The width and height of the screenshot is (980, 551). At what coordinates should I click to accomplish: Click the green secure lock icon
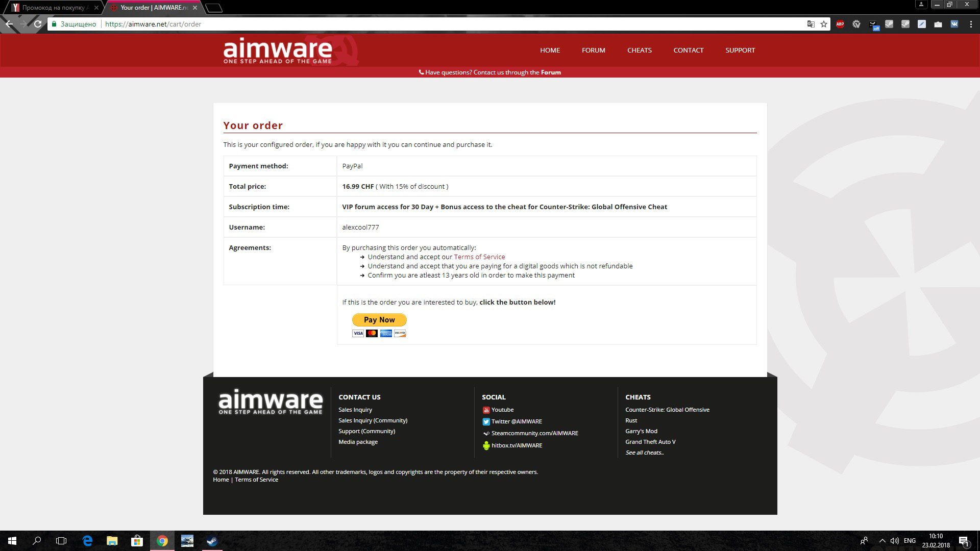54,24
